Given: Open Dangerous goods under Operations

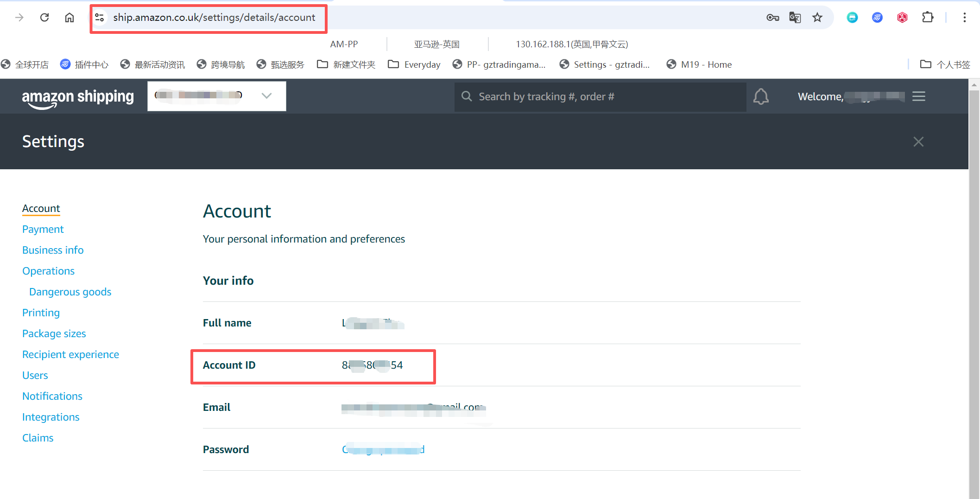Looking at the screenshot, I should [x=70, y=292].
